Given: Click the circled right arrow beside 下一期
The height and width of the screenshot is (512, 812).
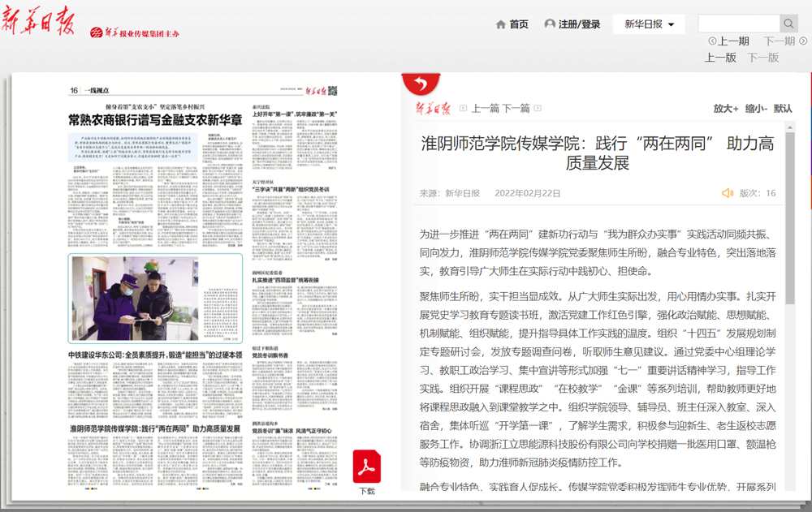Looking at the screenshot, I should pyautogui.click(x=803, y=41).
